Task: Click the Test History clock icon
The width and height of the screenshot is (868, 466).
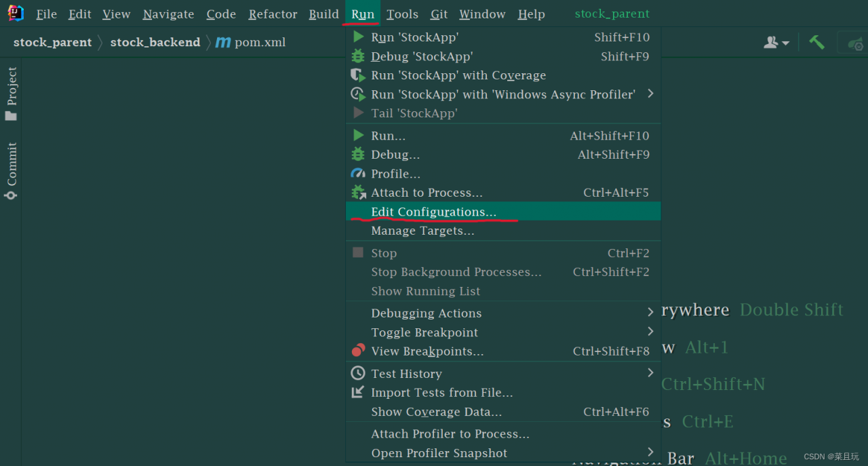Action: 358,373
